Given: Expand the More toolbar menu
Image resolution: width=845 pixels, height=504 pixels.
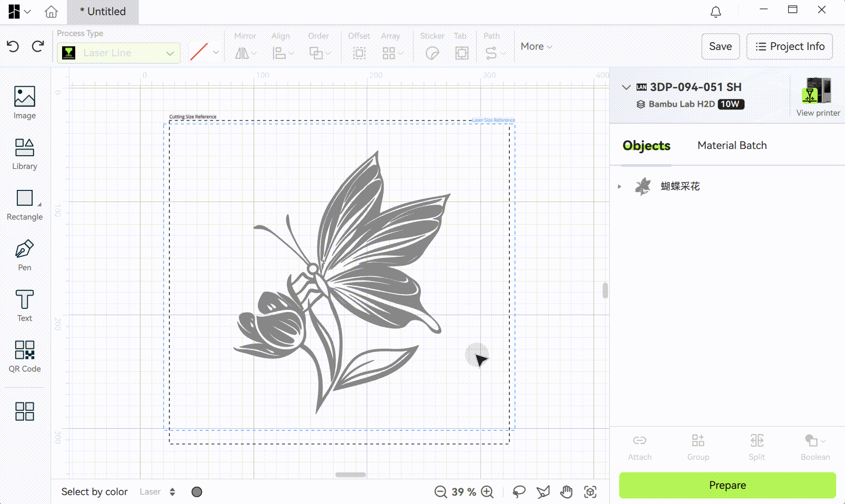Looking at the screenshot, I should point(536,46).
